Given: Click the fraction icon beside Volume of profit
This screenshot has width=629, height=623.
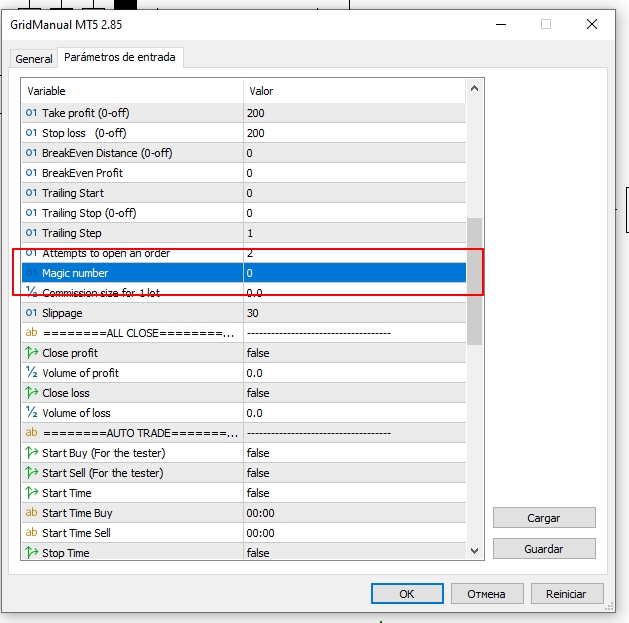Looking at the screenshot, I should 31,373.
